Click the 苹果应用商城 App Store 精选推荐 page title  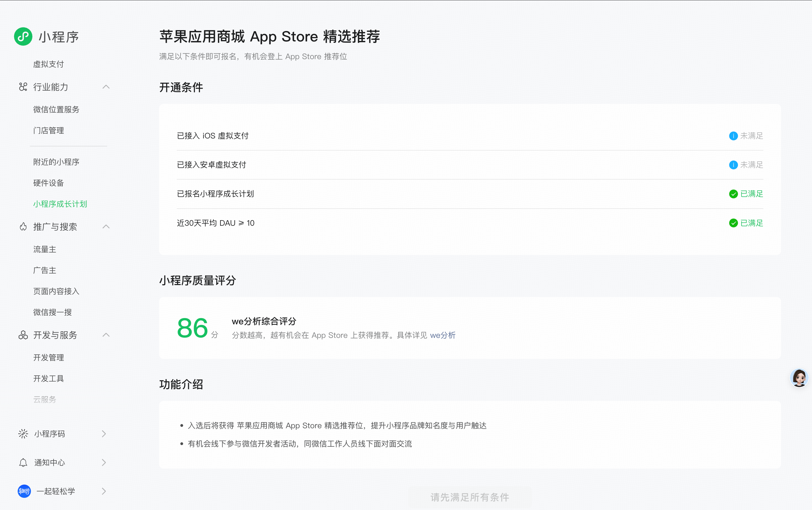[x=270, y=36]
